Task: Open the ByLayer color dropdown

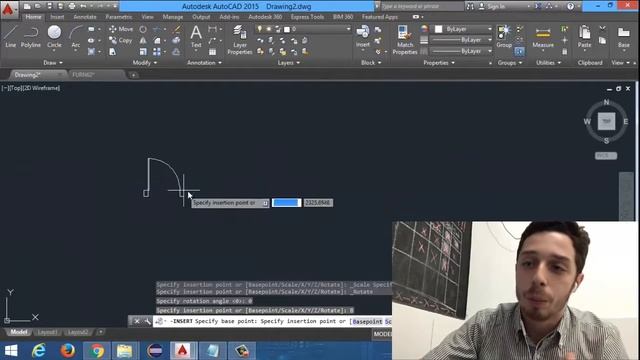Action: (489, 29)
